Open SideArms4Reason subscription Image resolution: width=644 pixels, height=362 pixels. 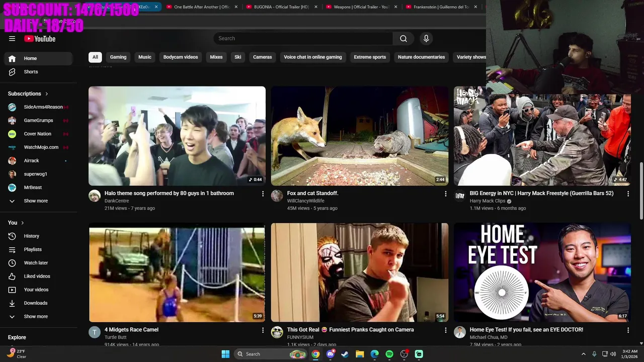click(x=39, y=107)
